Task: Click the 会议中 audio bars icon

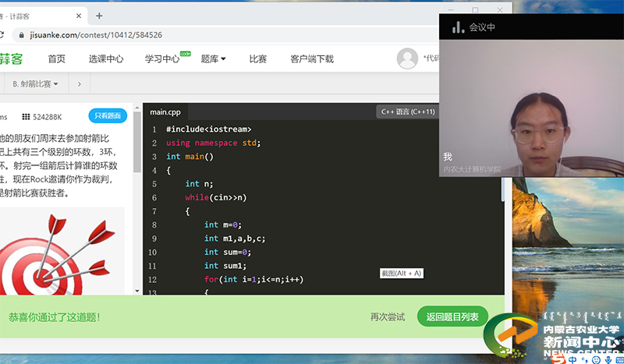Action: [458, 27]
